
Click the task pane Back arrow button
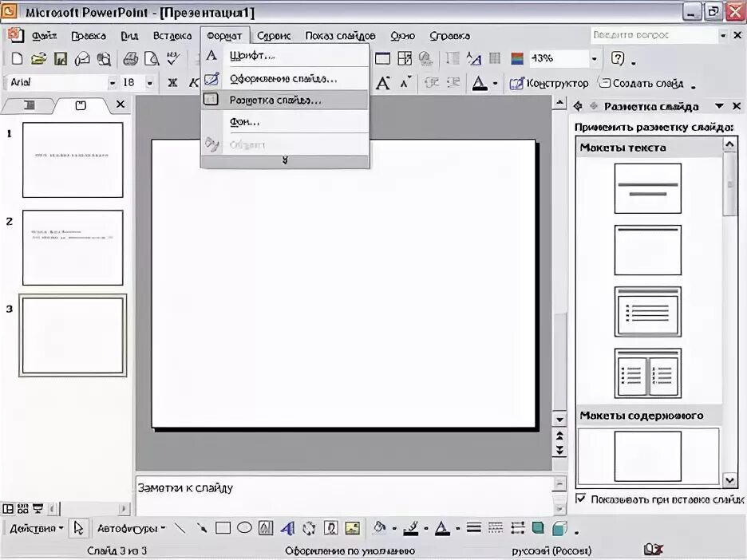coord(578,106)
